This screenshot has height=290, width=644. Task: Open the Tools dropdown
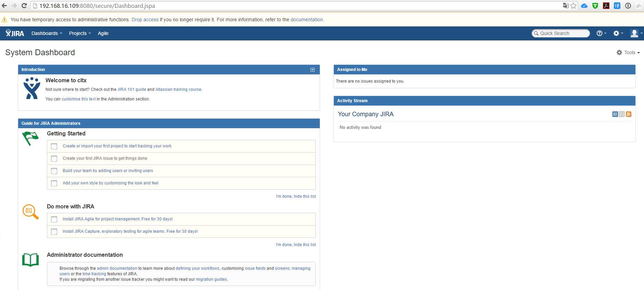point(628,52)
